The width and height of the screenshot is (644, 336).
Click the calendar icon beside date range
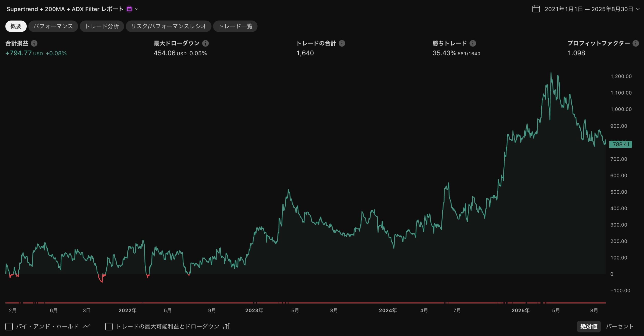coord(536,9)
